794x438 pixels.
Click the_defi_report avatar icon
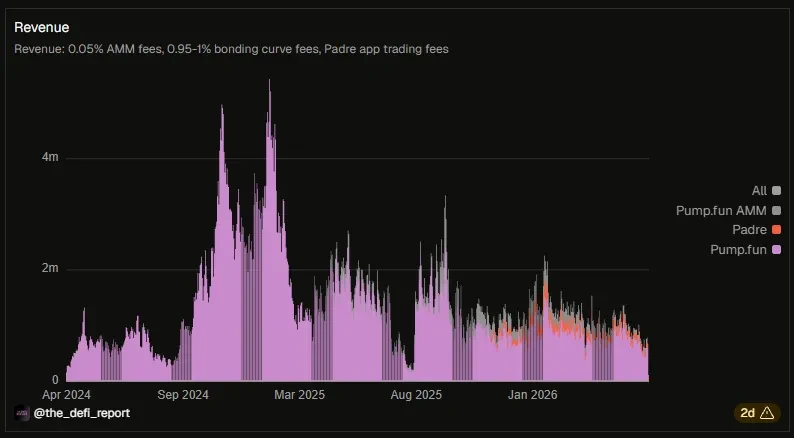coord(22,413)
